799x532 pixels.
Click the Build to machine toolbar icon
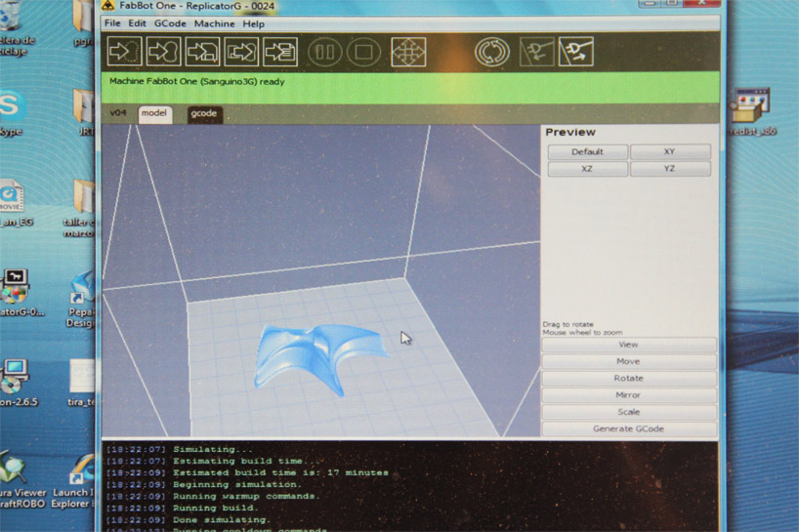pos(163,51)
